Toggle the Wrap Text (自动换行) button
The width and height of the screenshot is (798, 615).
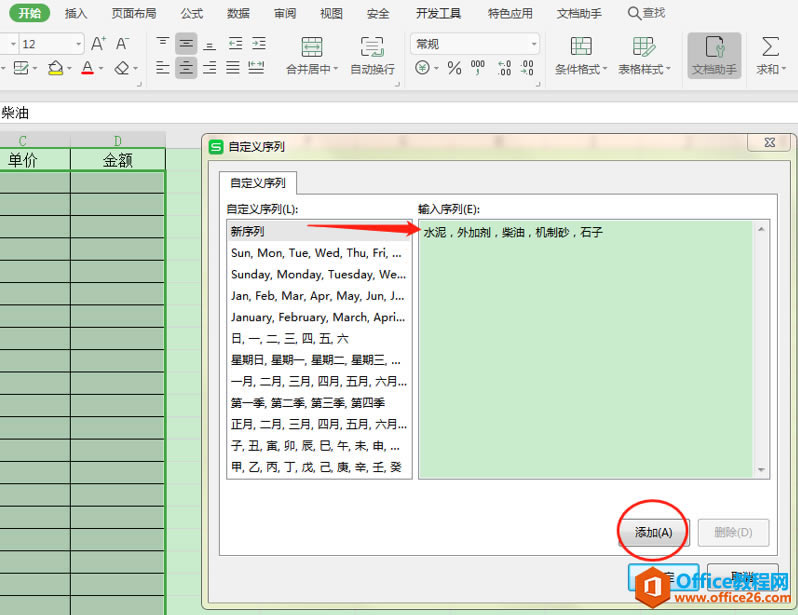point(372,56)
